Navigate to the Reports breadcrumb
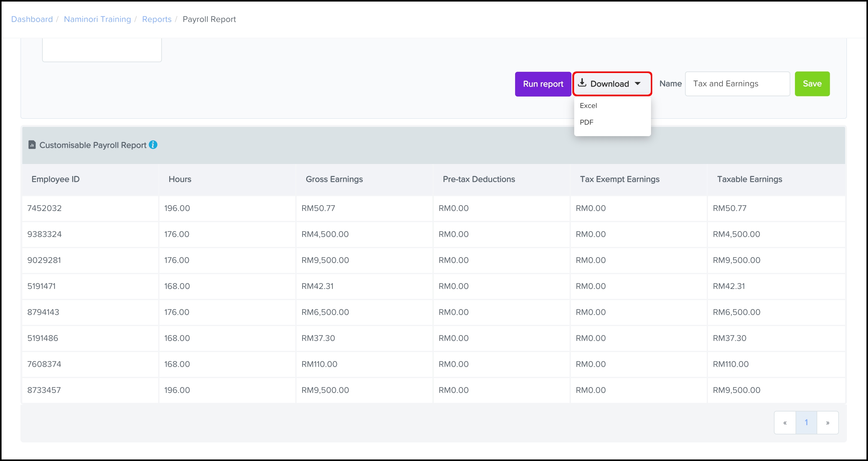This screenshot has height=461, width=868. (157, 19)
